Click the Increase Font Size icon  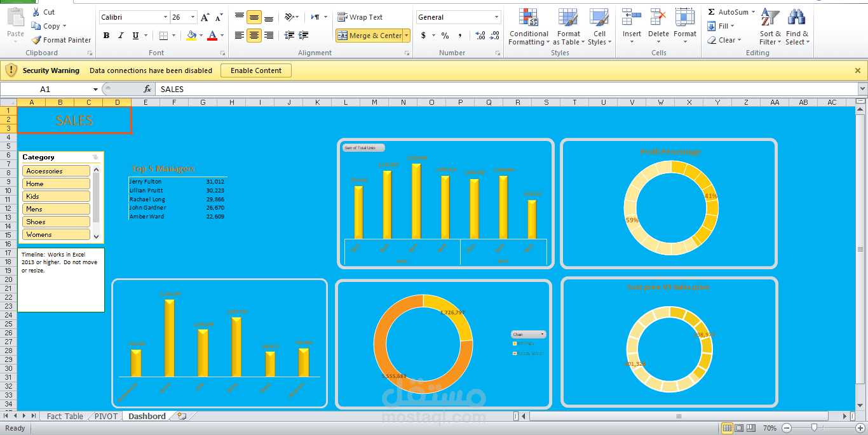tap(205, 18)
